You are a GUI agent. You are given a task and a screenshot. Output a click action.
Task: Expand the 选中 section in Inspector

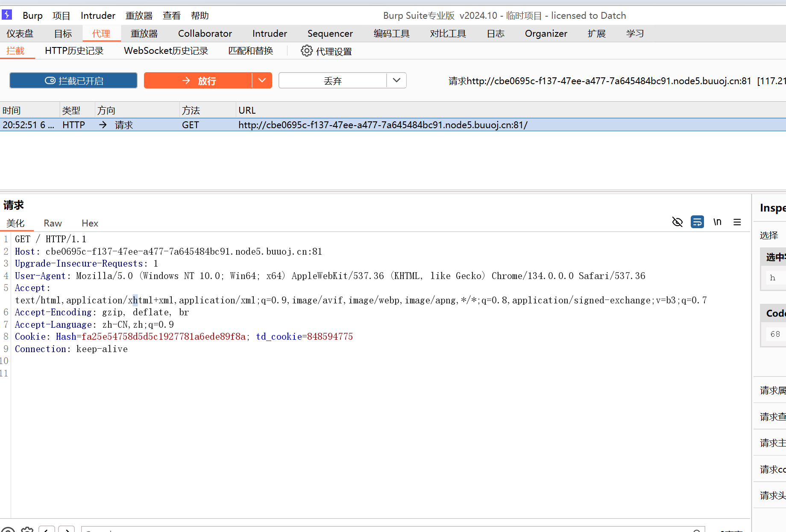(x=774, y=257)
